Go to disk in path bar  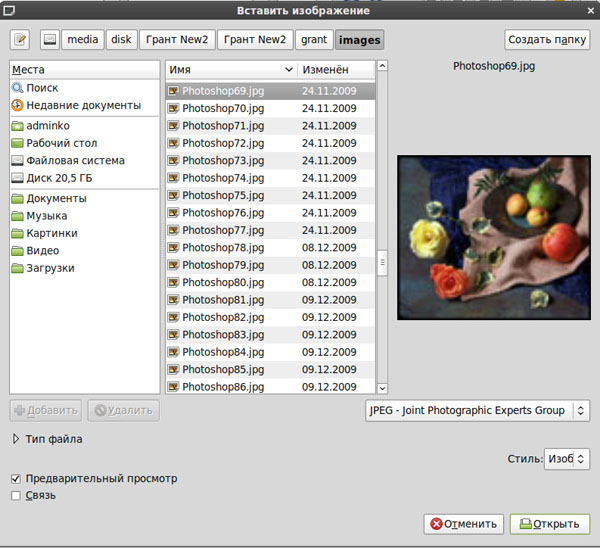(x=121, y=39)
